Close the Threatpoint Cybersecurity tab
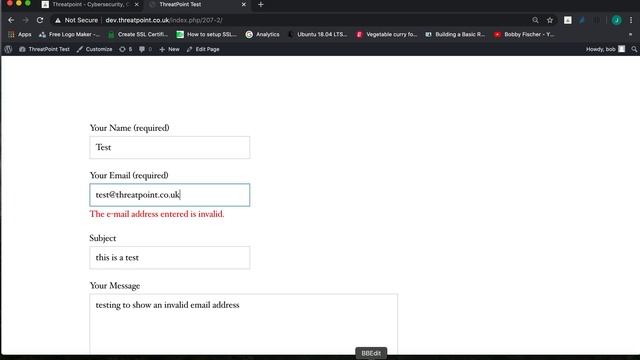Viewport: 640px width, 360px height. click(x=137, y=4)
